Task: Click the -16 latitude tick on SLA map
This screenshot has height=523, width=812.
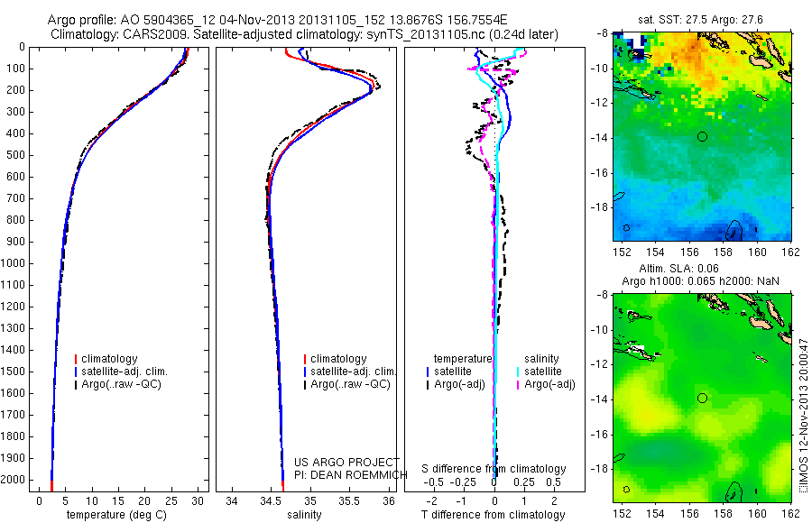Action: [x=600, y=434]
